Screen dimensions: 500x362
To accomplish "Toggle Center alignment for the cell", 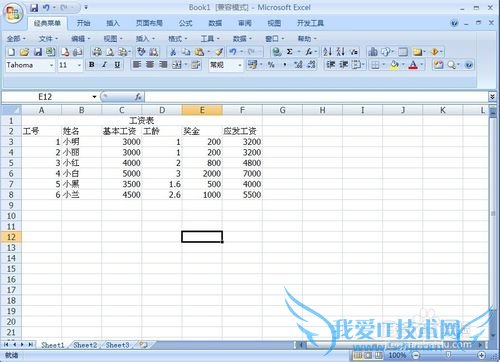I will click(x=150, y=65).
